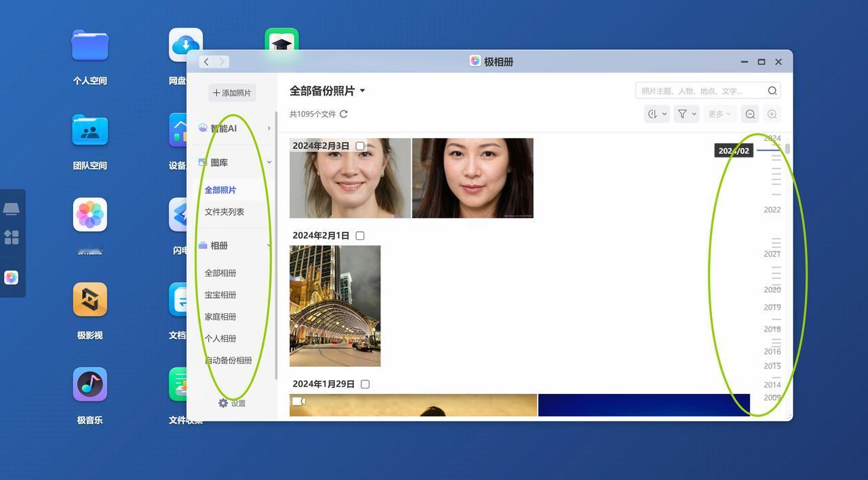The height and width of the screenshot is (480, 868).
Task: Click the sidebar vertical scrollbar
Action: 276,245
